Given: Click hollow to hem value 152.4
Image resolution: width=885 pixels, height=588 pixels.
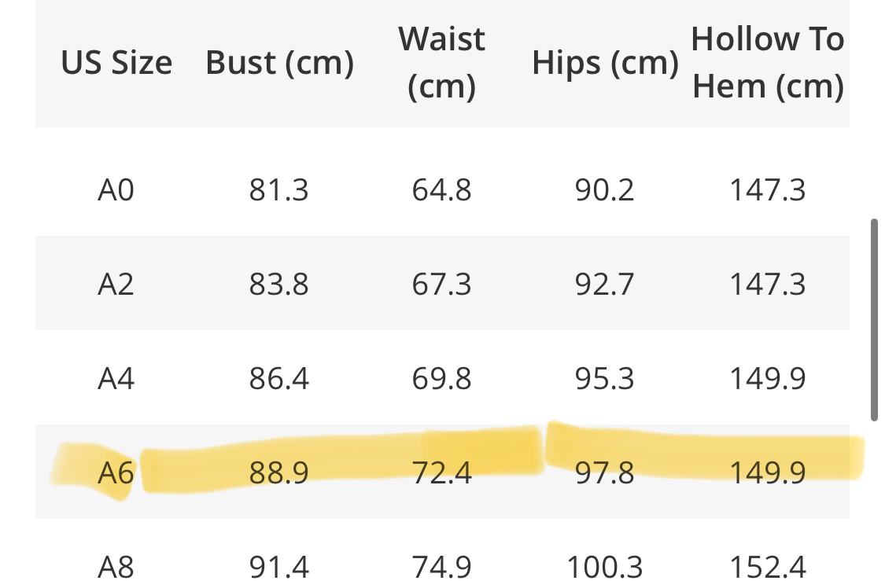Looking at the screenshot, I should pos(767,566).
